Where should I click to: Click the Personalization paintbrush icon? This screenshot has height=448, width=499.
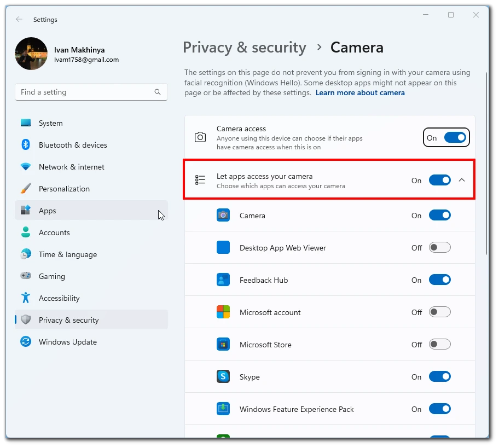pyautogui.click(x=26, y=188)
